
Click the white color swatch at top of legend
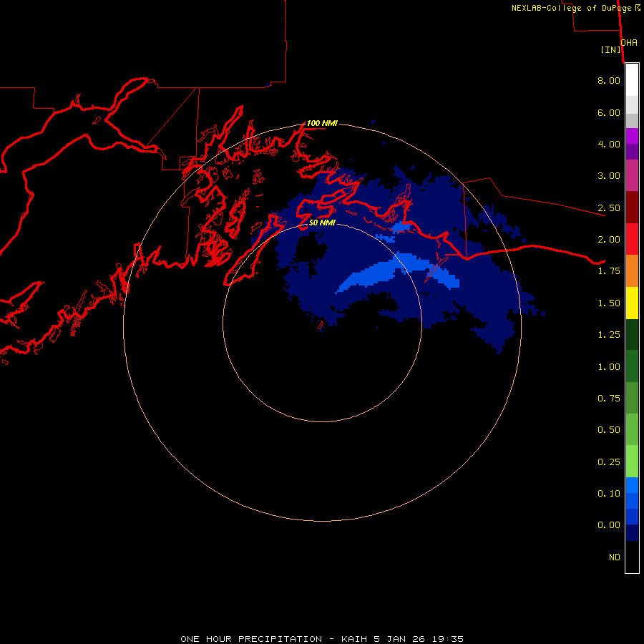coord(632,80)
